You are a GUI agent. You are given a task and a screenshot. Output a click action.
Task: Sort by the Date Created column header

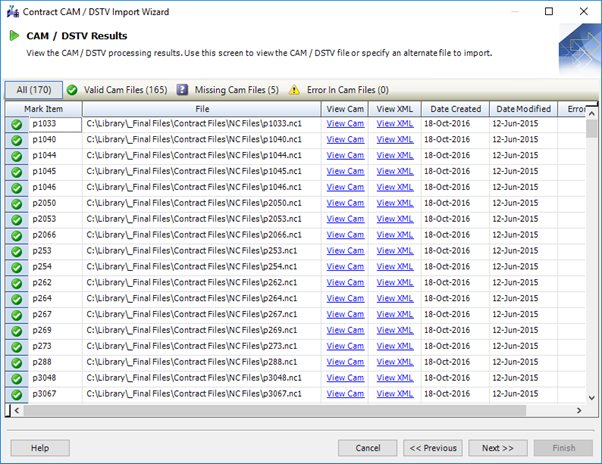[x=455, y=108]
